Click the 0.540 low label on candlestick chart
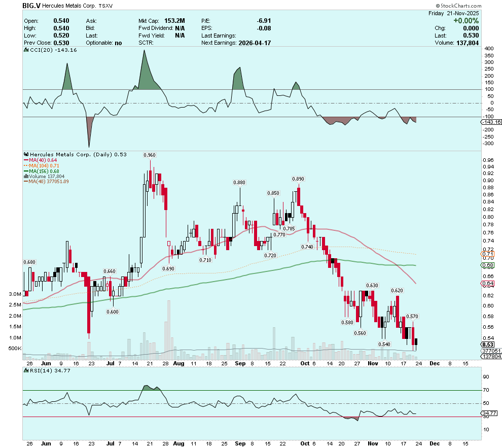 click(384, 344)
